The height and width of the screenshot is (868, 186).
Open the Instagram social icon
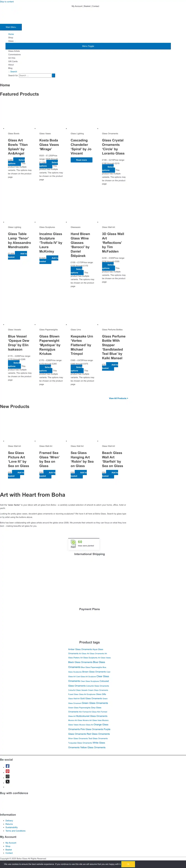[7, 776]
